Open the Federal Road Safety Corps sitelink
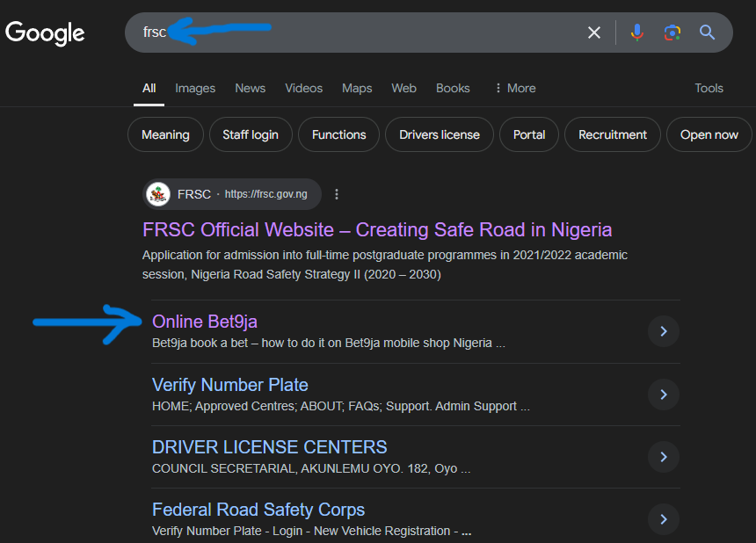756x543 pixels. 258,510
